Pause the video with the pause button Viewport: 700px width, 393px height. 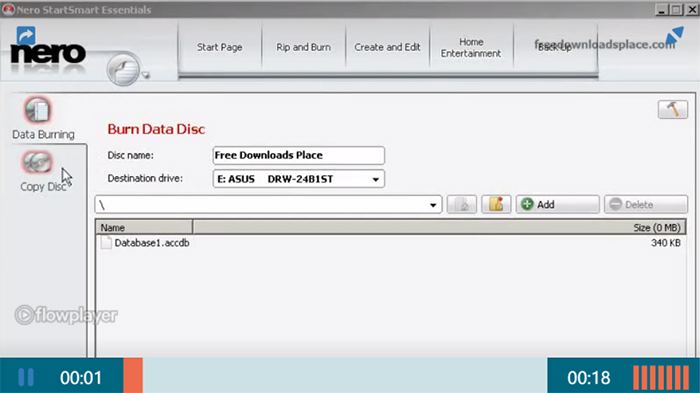coord(25,377)
